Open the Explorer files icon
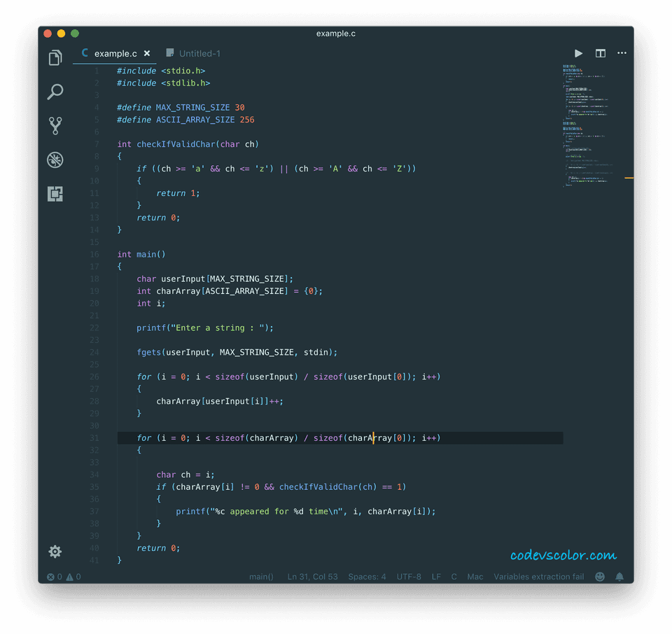 (x=55, y=58)
